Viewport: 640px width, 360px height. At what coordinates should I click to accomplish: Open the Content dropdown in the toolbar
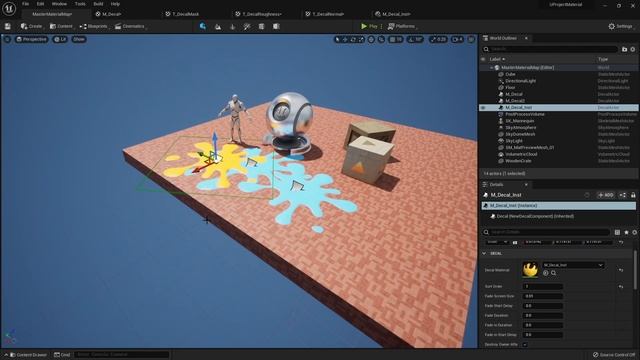point(61,26)
